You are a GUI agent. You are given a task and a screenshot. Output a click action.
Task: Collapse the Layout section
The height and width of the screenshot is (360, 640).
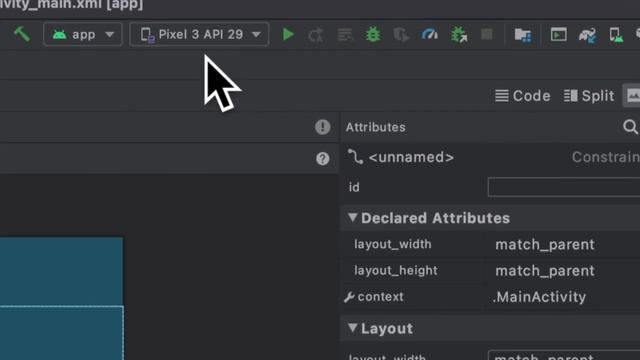tap(353, 328)
